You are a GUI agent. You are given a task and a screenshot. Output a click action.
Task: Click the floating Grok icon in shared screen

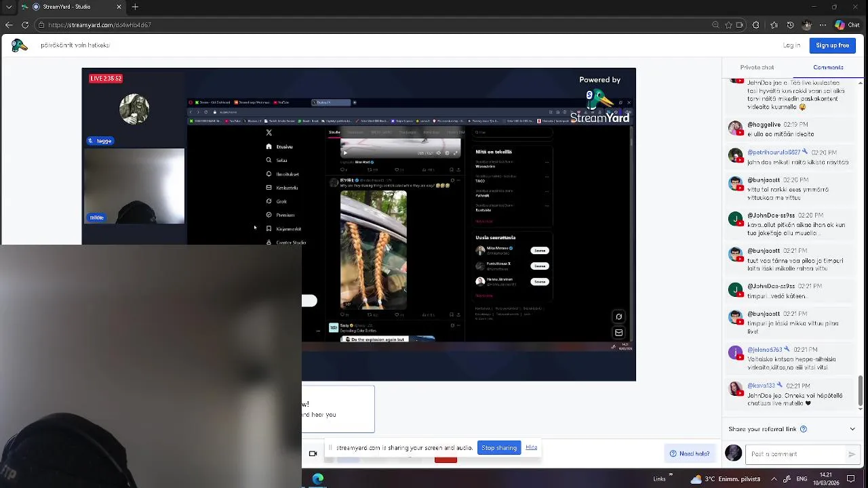click(x=618, y=317)
